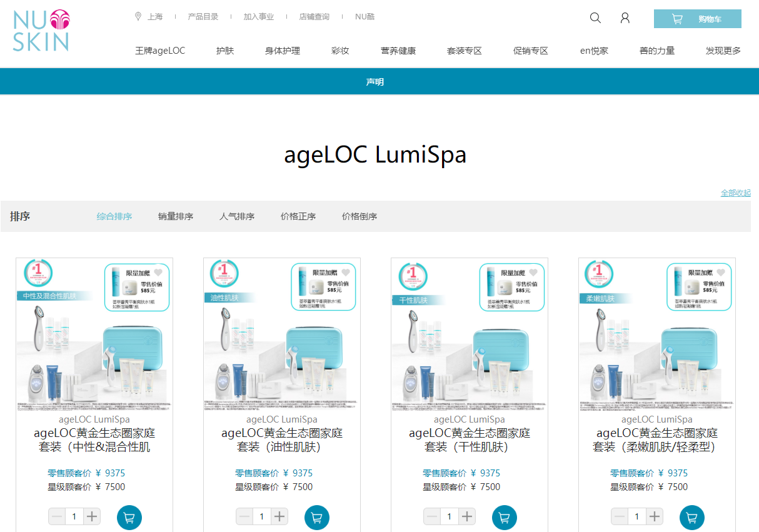Open 促销专区 menu
The height and width of the screenshot is (532, 759).
pyautogui.click(x=531, y=51)
